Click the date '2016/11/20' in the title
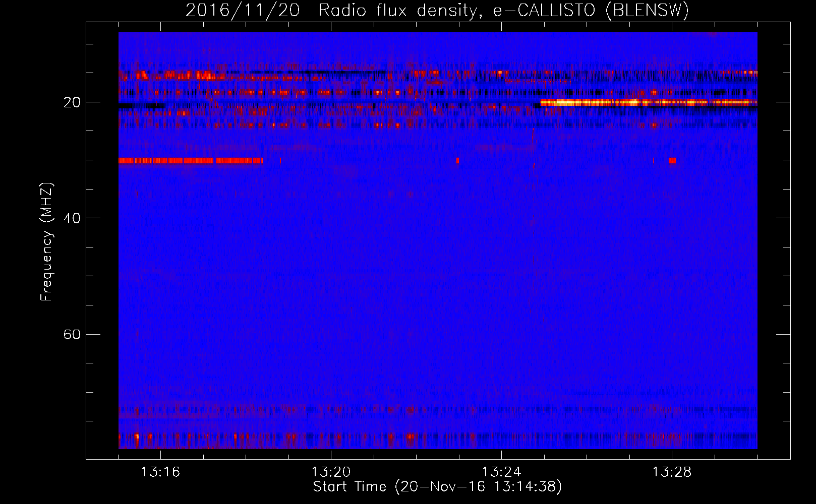 coord(243,11)
